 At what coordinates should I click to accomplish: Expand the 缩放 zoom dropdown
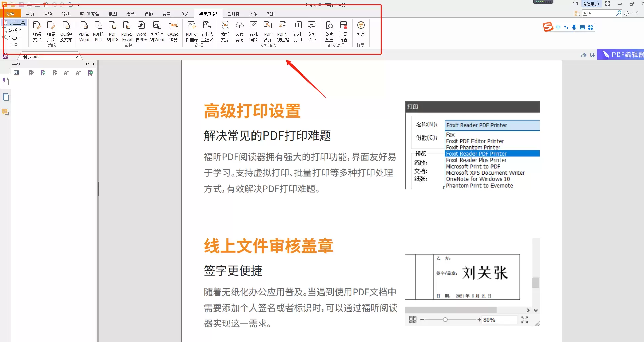point(20,37)
